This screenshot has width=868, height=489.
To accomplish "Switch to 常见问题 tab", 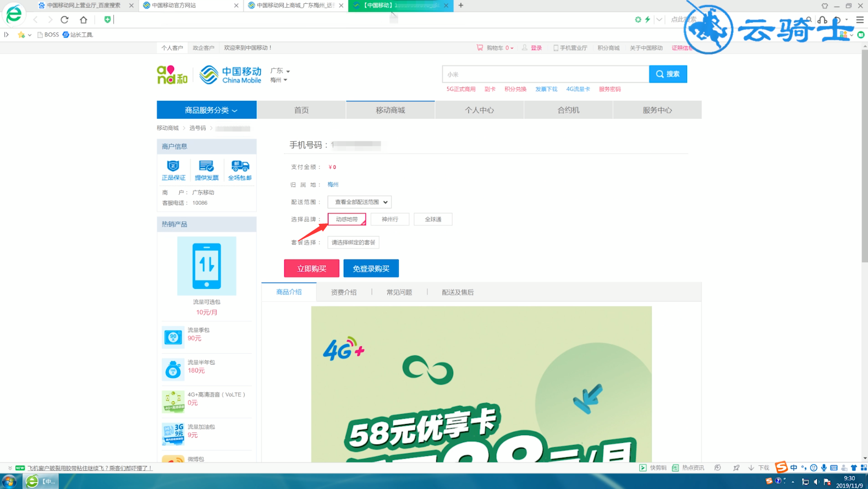I will [x=399, y=292].
